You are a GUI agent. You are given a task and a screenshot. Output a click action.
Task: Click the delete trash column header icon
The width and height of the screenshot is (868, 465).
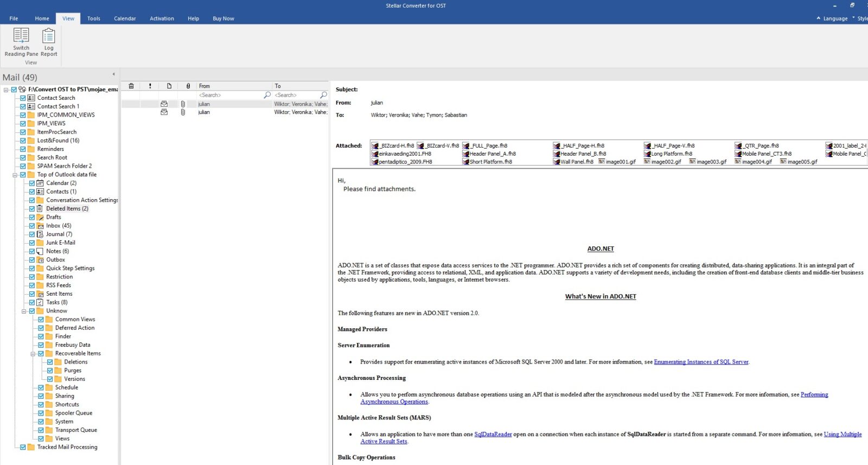click(131, 86)
